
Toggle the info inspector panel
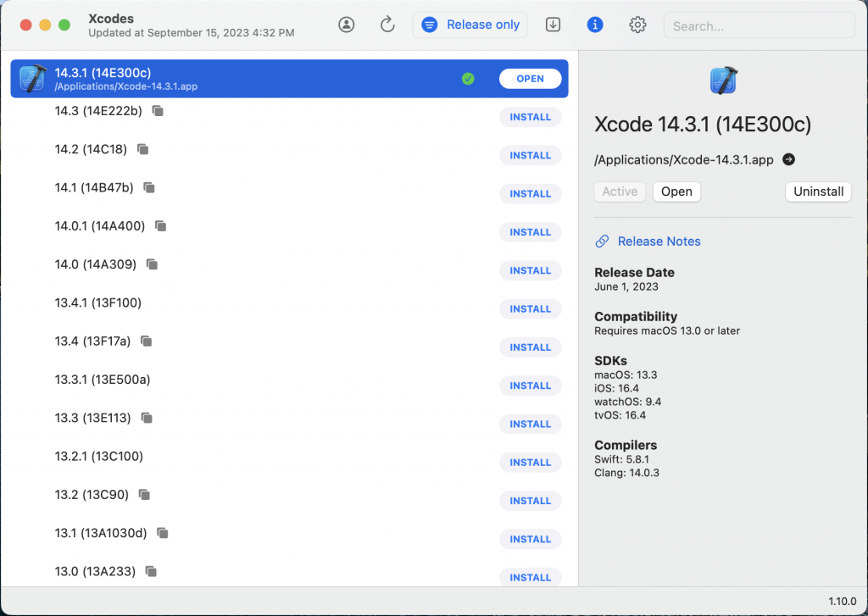point(595,25)
